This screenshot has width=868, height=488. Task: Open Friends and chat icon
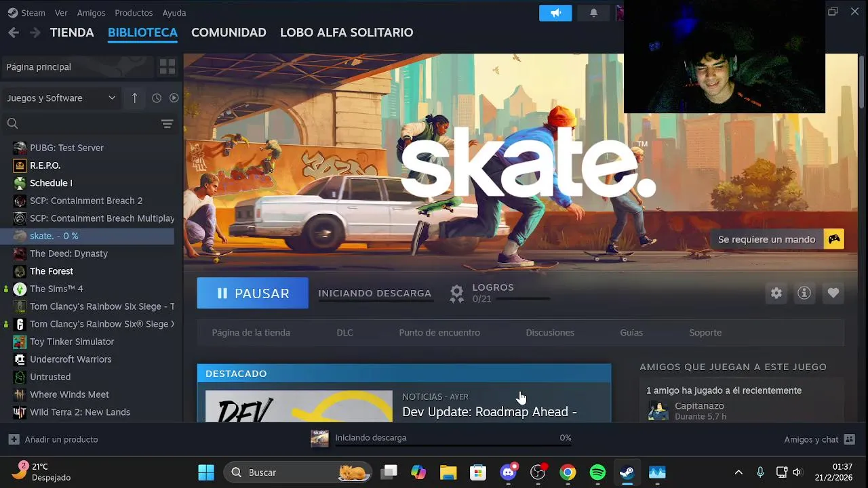click(x=850, y=439)
